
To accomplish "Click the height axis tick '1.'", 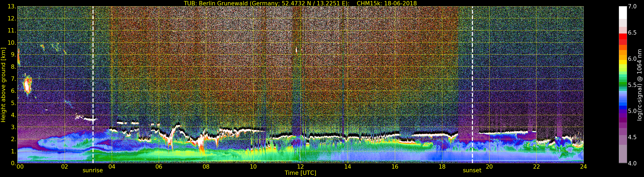I will click(14, 151).
